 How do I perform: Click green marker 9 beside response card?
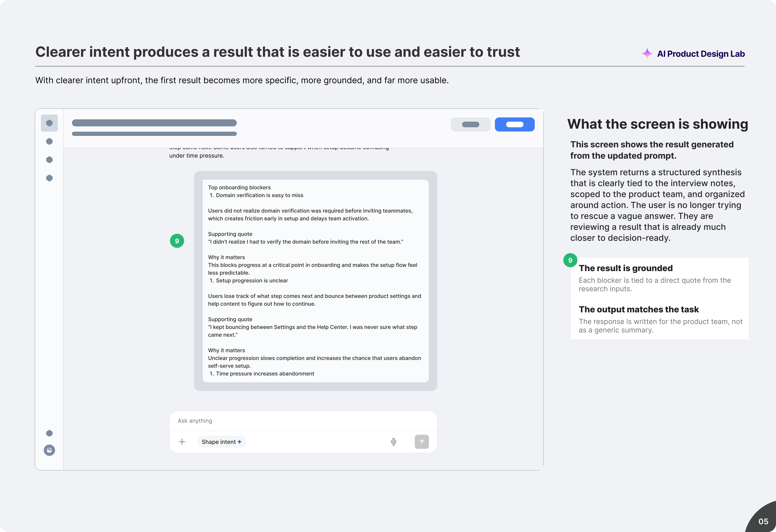[177, 241]
